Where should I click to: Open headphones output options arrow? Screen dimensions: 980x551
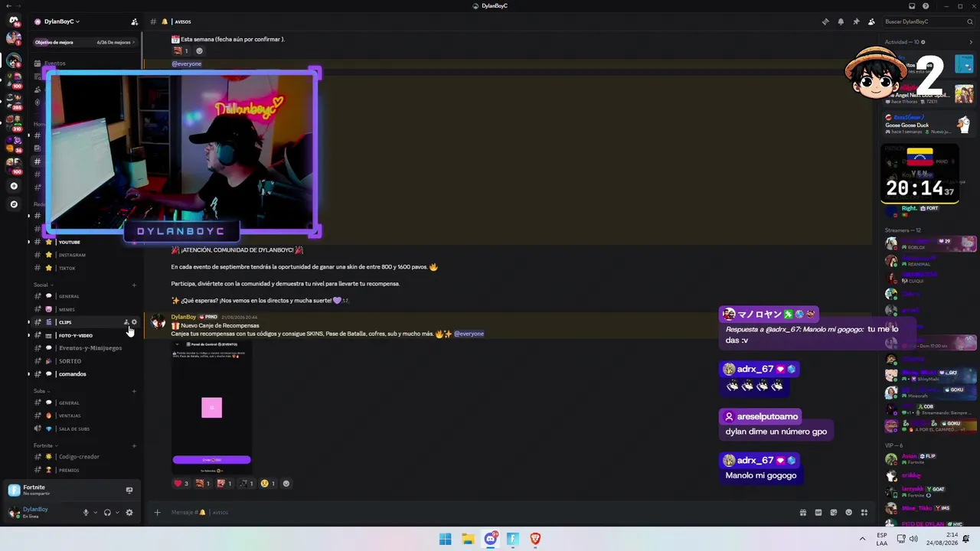tap(117, 513)
